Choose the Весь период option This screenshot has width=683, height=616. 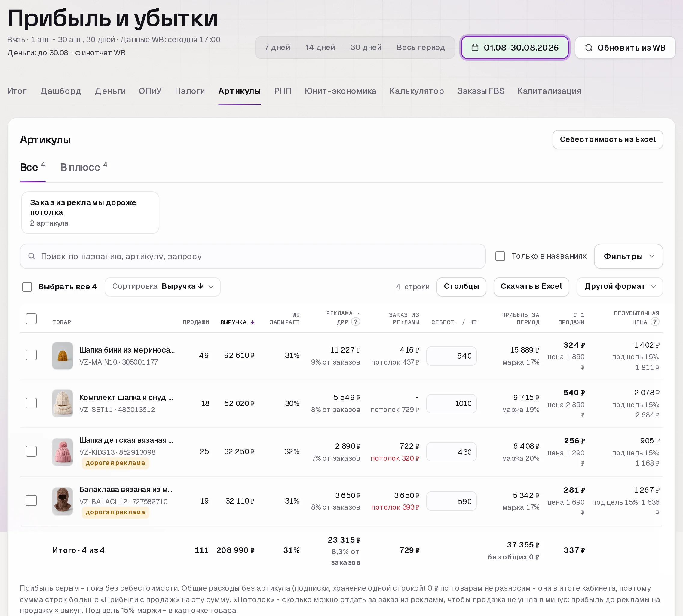click(x=421, y=48)
